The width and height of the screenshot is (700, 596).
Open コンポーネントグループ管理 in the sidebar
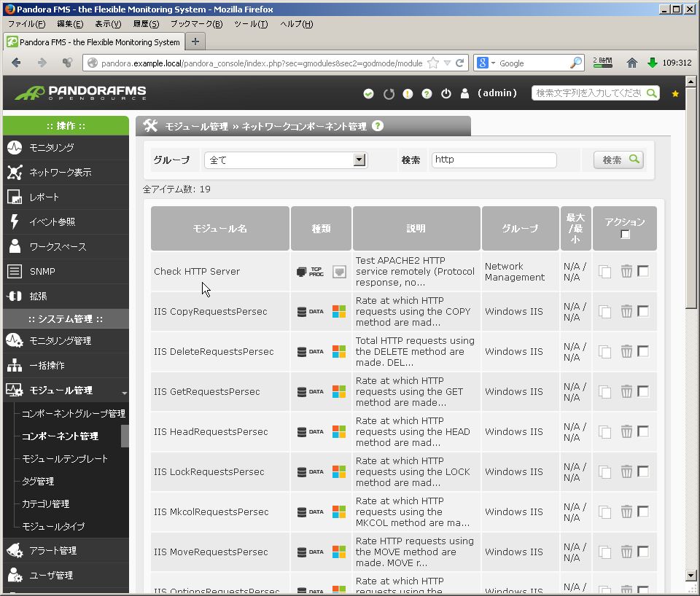pos(74,414)
